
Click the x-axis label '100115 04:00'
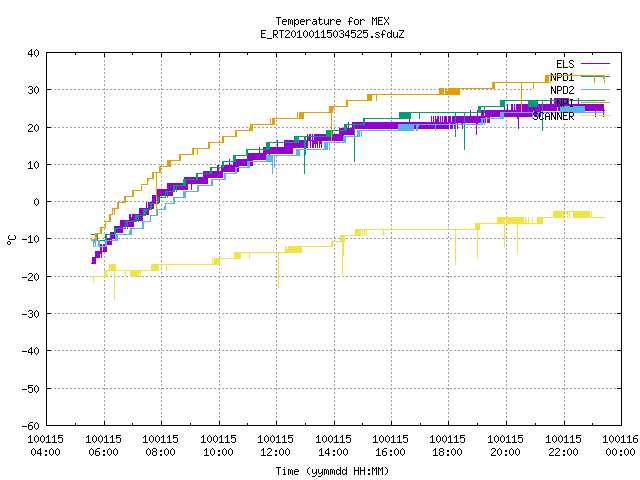coord(45,446)
